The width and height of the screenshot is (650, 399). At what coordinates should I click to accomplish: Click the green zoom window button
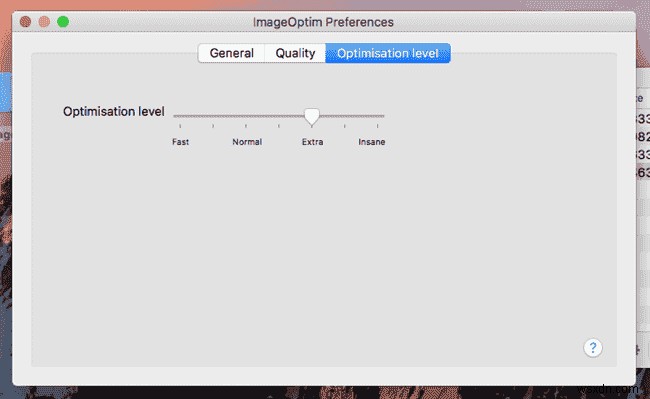click(x=63, y=22)
